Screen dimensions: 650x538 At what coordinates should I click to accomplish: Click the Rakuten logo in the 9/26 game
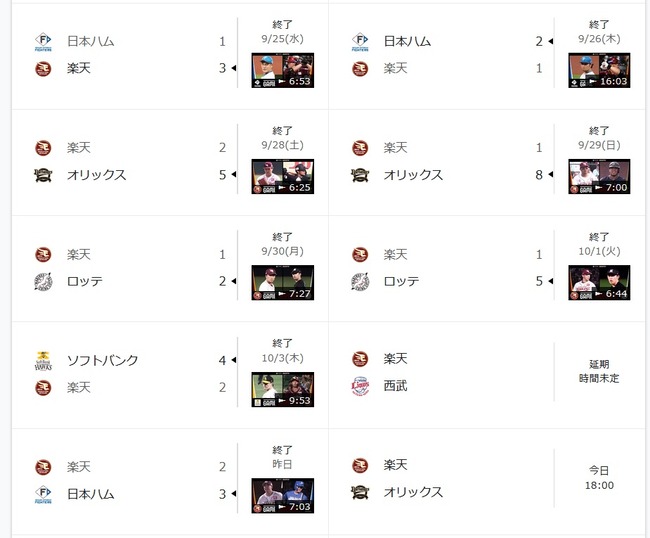point(361,68)
